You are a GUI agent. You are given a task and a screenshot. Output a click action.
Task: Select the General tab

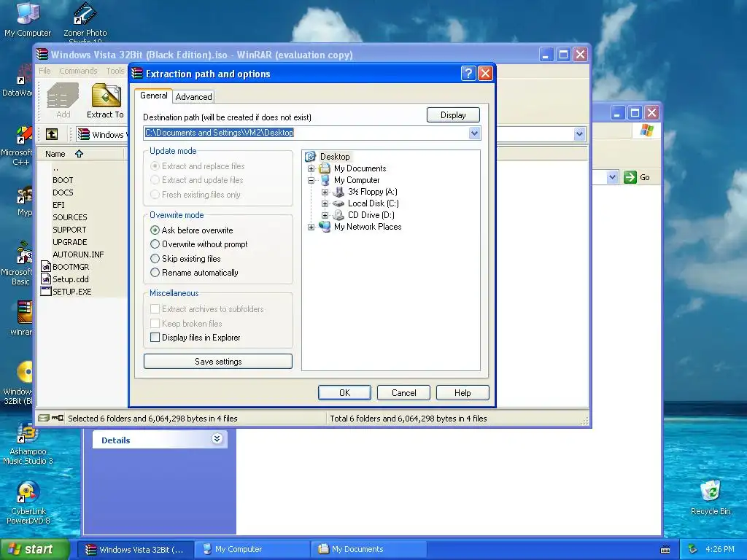point(153,96)
